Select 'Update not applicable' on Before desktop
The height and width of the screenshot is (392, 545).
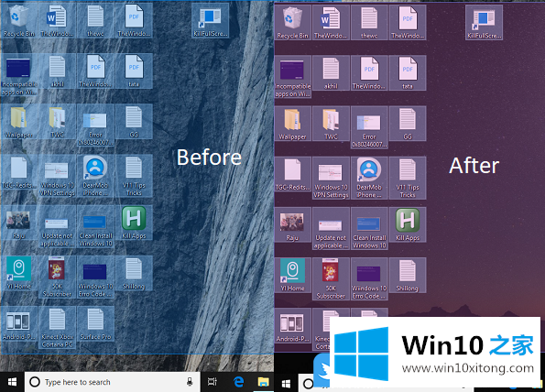click(x=57, y=226)
